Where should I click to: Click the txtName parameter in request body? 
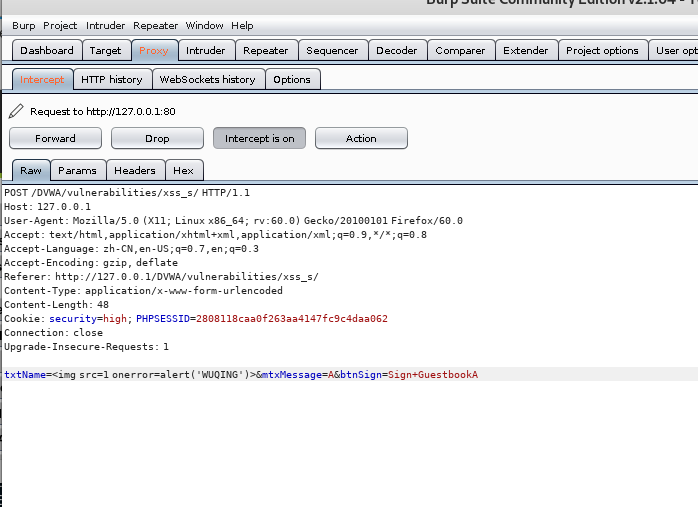point(130,375)
